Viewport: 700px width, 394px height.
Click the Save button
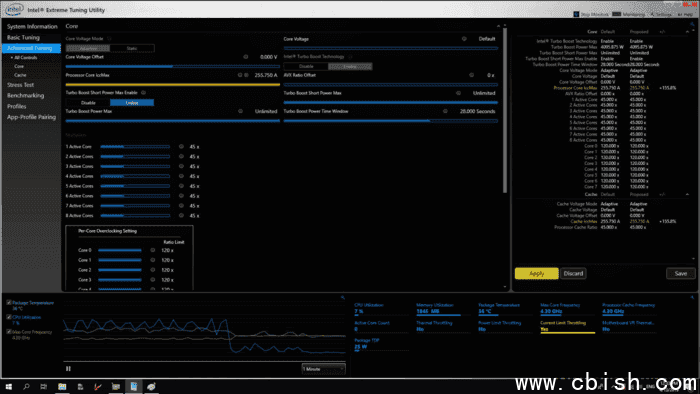pyautogui.click(x=681, y=274)
